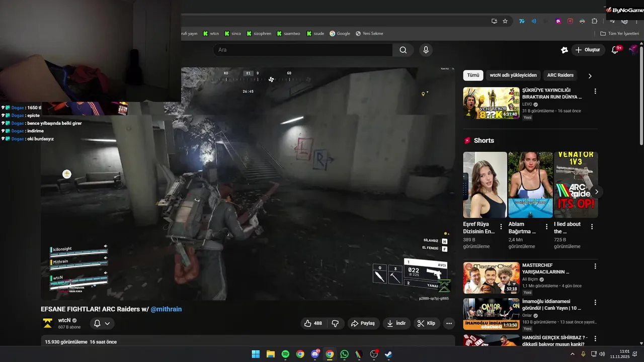The width and height of the screenshot is (644, 362).
Task: Open Spotify from the taskbar
Action: pos(285,354)
